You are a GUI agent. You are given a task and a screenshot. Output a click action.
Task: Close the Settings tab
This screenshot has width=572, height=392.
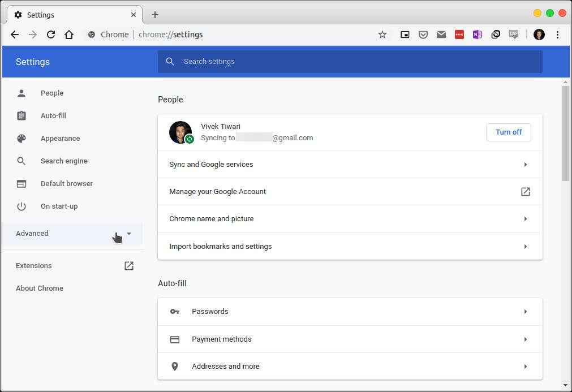[x=134, y=15]
